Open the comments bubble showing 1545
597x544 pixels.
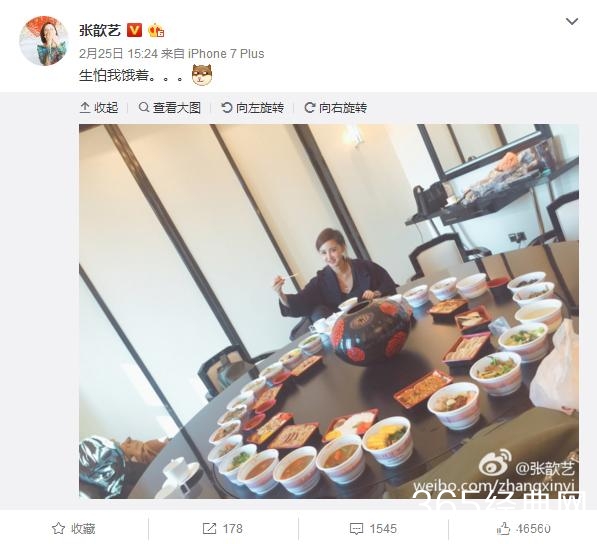tap(373, 528)
